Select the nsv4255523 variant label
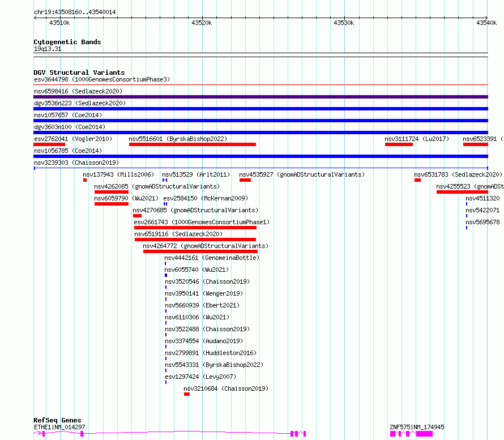This screenshot has width=504, height=440. pyautogui.click(x=453, y=186)
